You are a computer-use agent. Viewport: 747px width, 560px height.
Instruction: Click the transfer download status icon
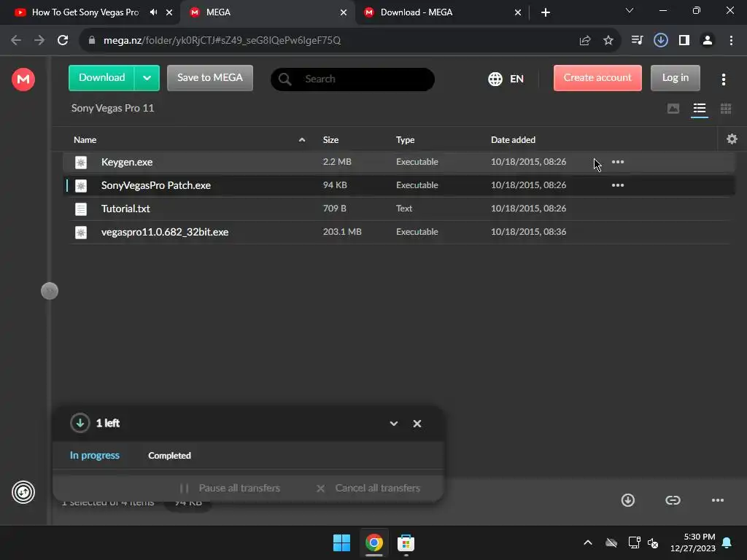tap(80, 423)
